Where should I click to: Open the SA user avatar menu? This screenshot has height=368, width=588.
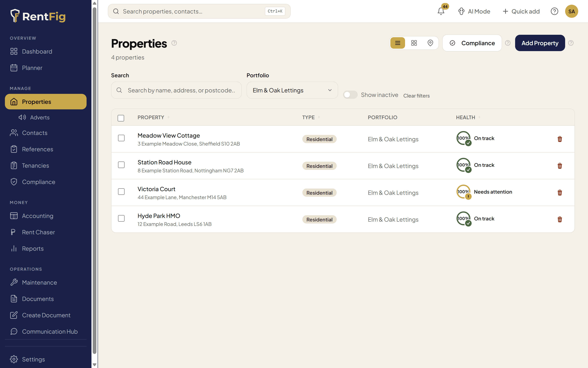[571, 11]
